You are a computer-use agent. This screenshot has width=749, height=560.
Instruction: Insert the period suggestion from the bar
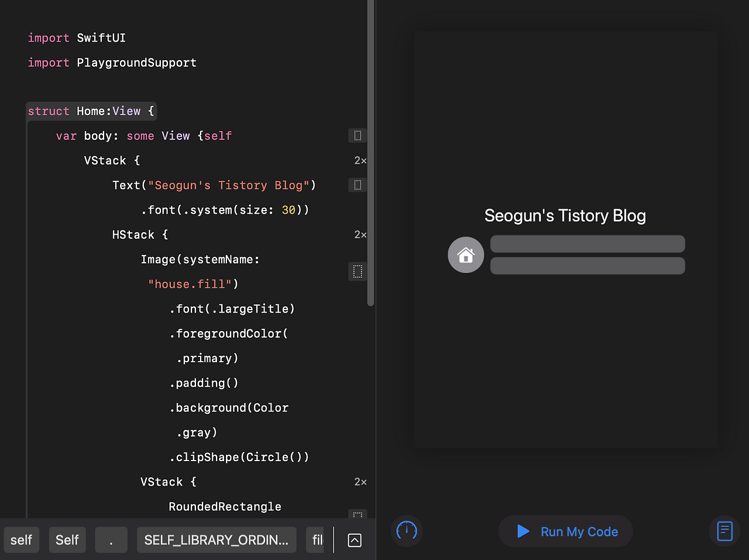(111, 540)
